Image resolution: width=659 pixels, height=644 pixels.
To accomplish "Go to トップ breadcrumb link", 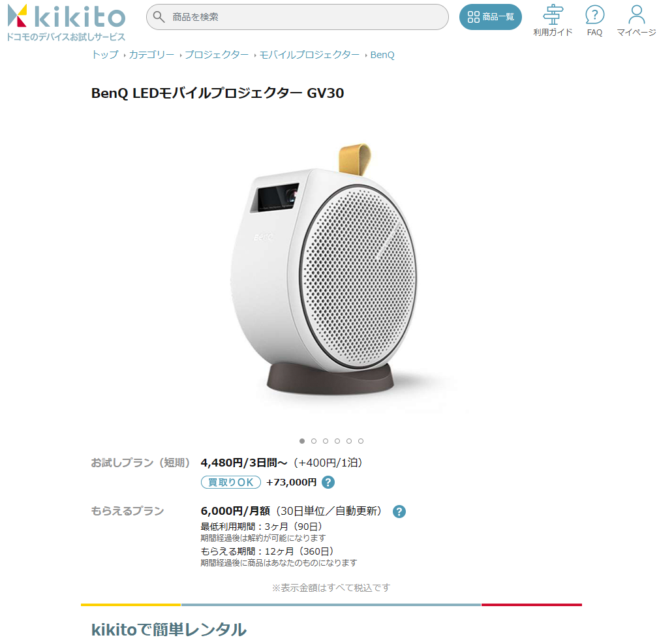I will 105,55.
